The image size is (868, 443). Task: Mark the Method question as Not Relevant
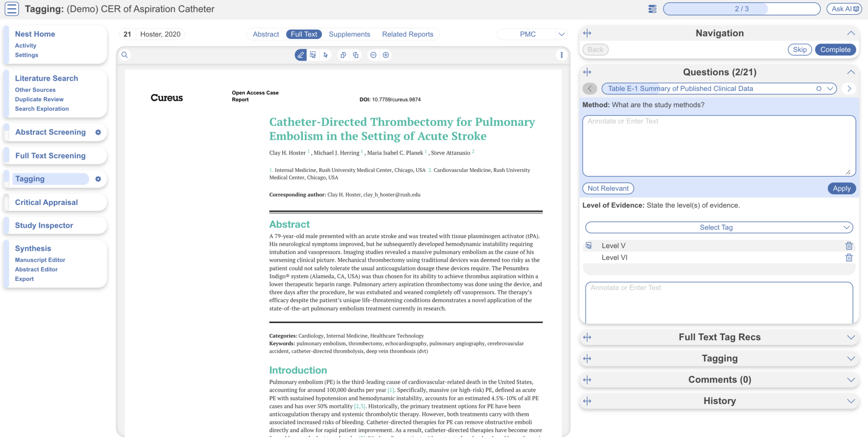click(608, 188)
